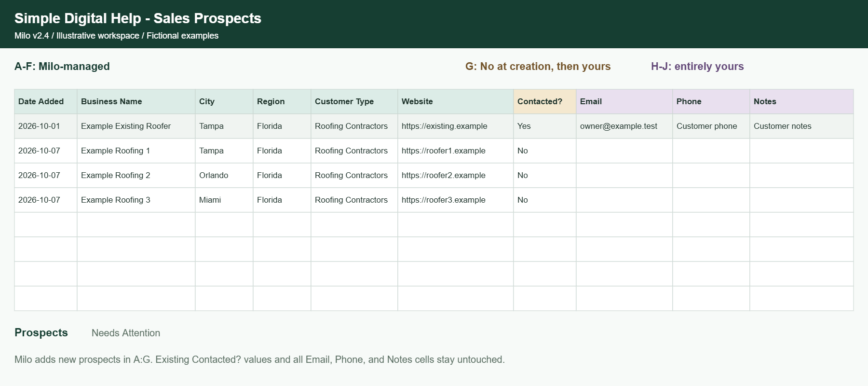Viewport: 868px width, 386px height.
Task: Select the https://roofer3.example cell
Action: coord(456,200)
